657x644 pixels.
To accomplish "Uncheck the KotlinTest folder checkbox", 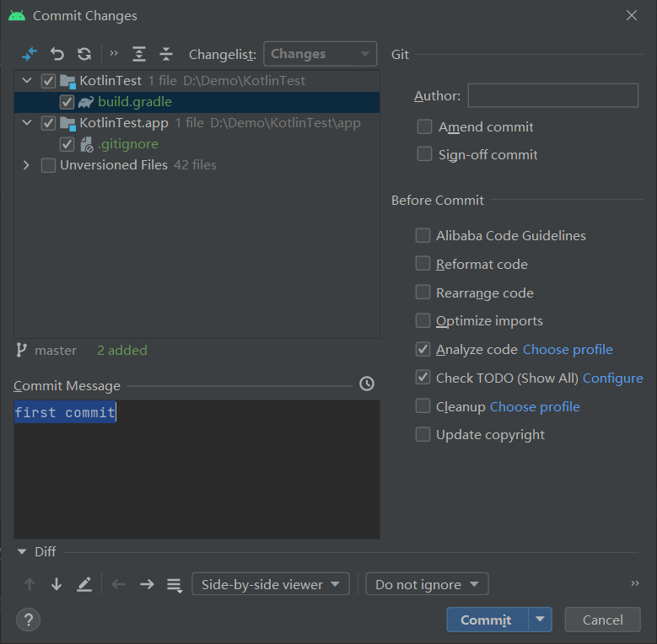I will tap(48, 81).
